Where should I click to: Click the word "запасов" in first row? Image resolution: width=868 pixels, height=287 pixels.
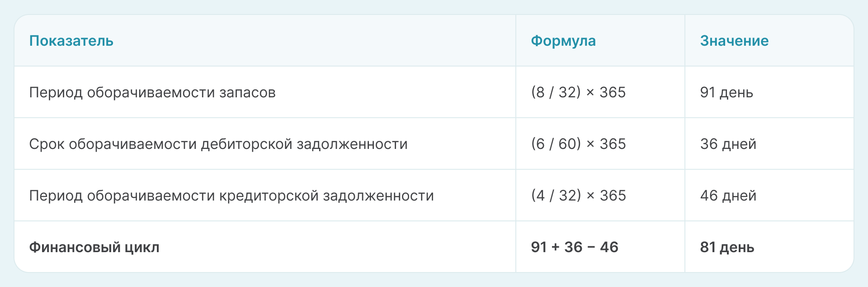(x=247, y=92)
